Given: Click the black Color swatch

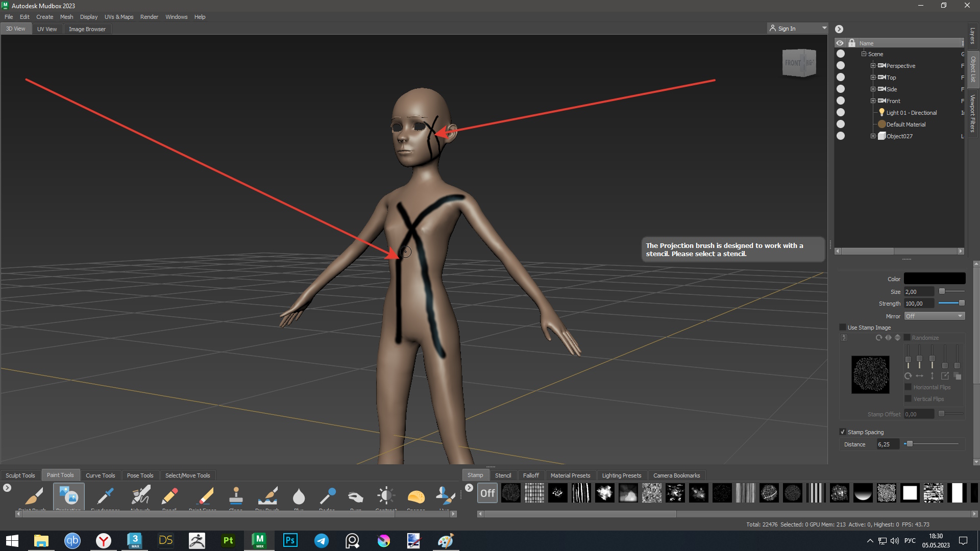Looking at the screenshot, I should 934,279.
